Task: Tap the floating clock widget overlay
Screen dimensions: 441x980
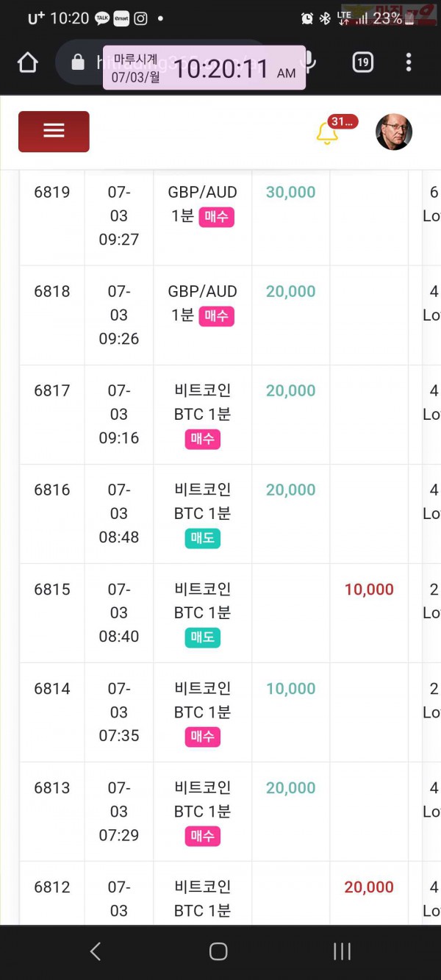Action: click(204, 68)
